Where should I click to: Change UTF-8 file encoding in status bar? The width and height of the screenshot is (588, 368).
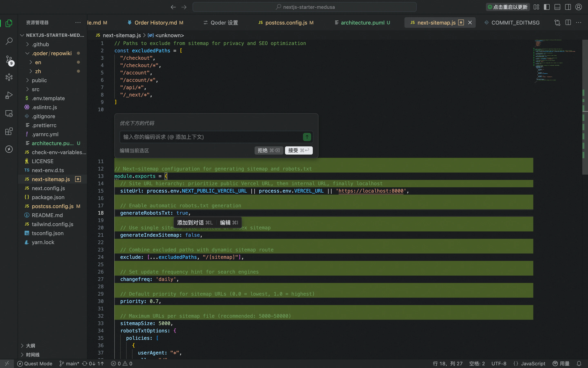[x=499, y=364]
